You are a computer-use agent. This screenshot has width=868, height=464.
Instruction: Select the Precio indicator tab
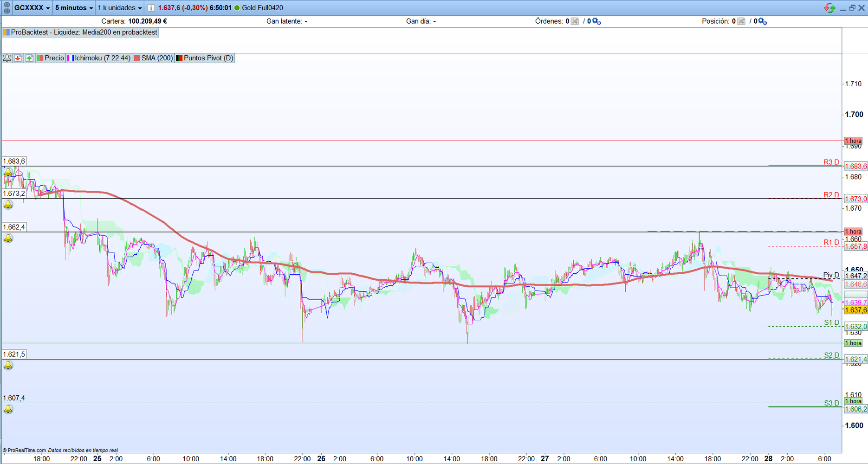tap(51, 58)
